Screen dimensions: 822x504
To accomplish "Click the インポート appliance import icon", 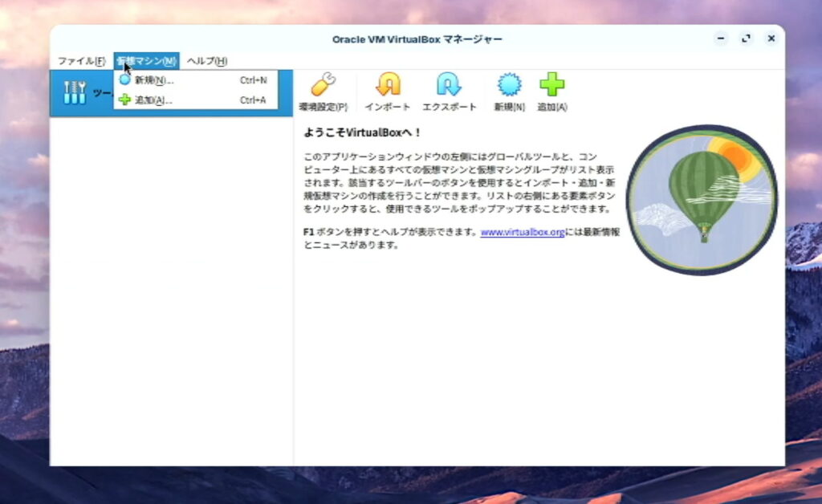I will pos(388,85).
